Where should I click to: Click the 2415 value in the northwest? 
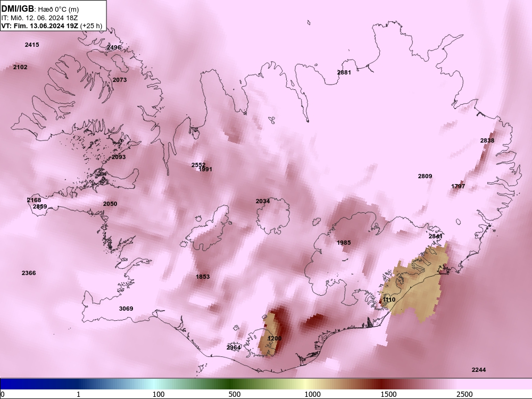tap(32, 45)
